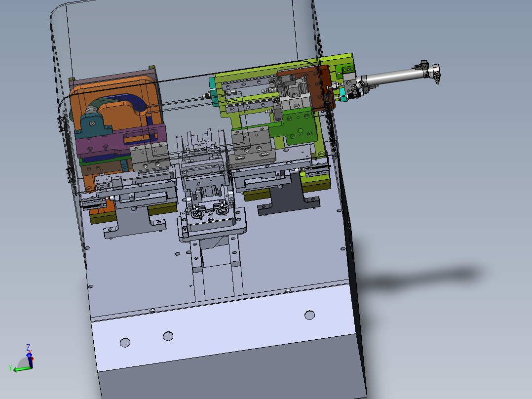This screenshot has height=399, width=532.
Task: Pick the leftmost circular hole on the front panel
Action: click(125, 343)
